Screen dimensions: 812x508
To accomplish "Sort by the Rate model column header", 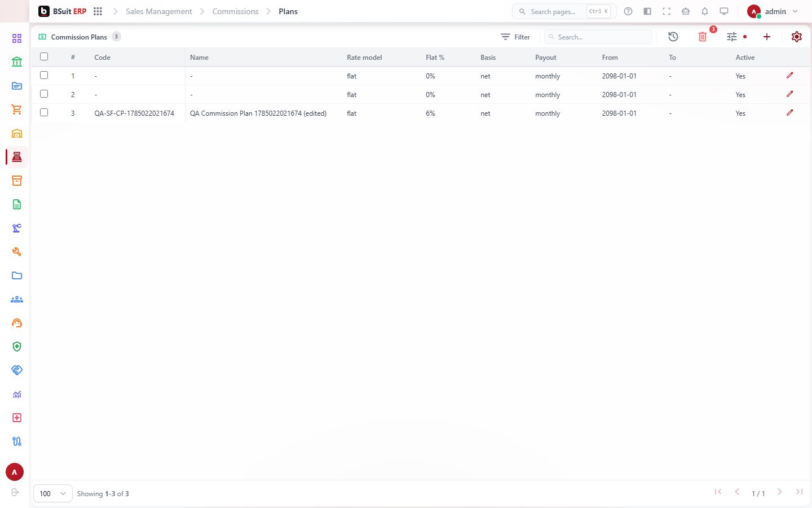I will click(364, 57).
